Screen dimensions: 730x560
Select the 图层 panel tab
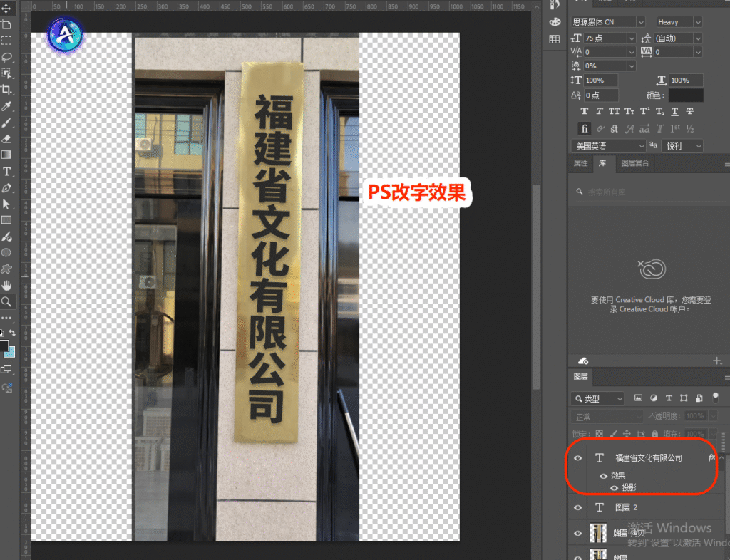(x=580, y=376)
